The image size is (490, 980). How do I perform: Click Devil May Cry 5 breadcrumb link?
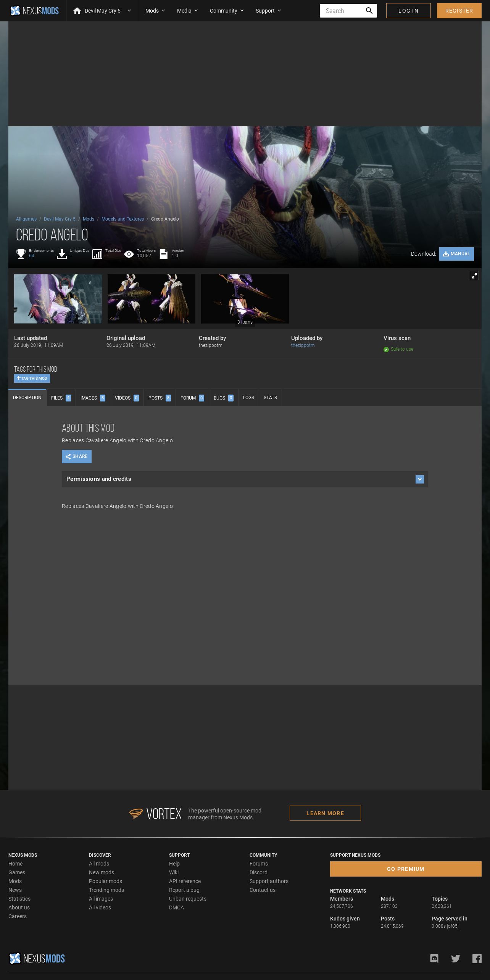(x=60, y=219)
